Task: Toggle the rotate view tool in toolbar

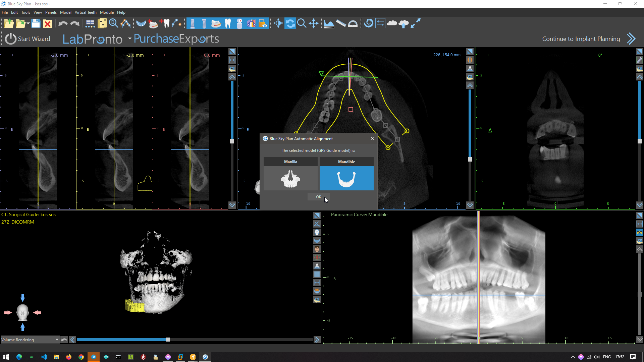Action: coord(290,23)
